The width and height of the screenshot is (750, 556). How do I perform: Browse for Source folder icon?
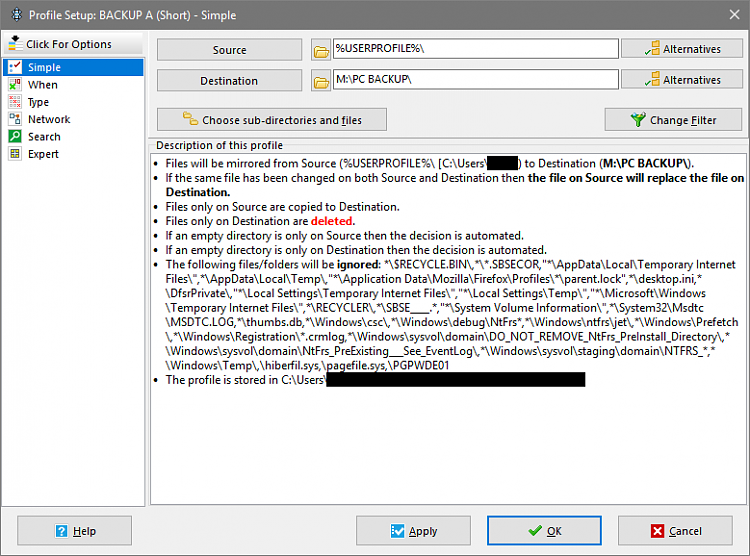click(321, 51)
